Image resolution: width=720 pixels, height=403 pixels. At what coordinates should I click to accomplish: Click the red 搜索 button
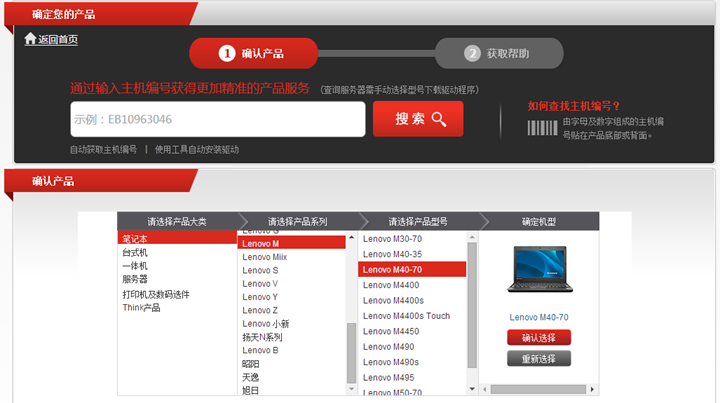click(x=418, y=119)
